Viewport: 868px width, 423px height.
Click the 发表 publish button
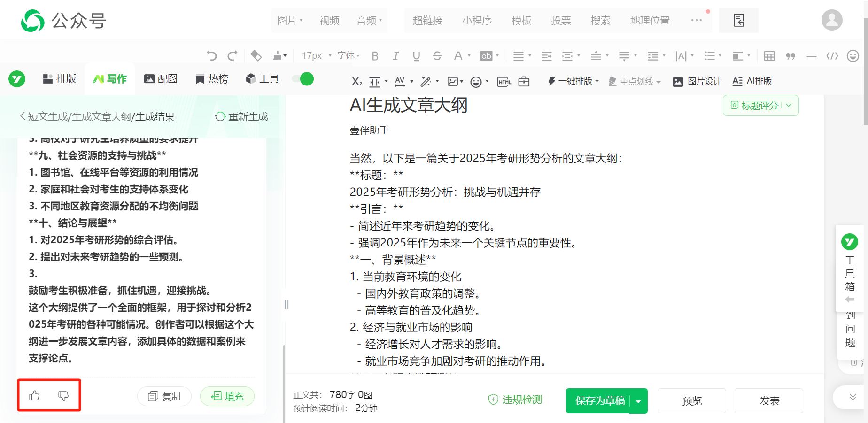[x=769, y=401]
